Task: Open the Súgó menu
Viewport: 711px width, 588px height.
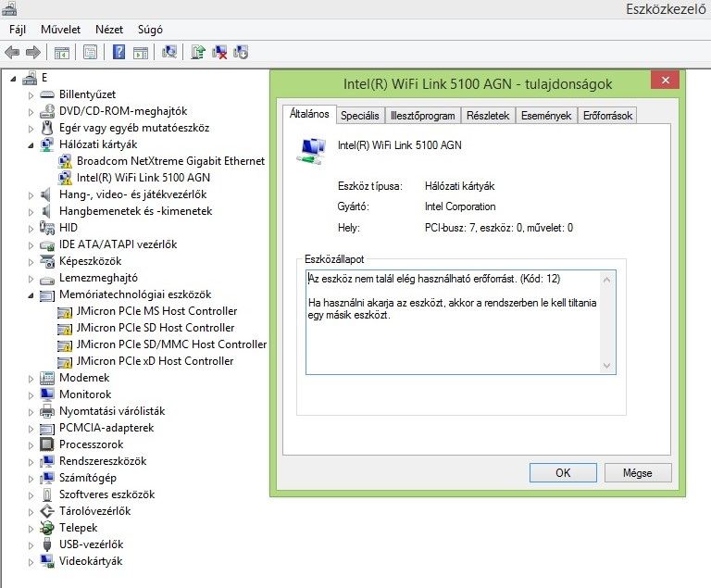Action: 150,30
